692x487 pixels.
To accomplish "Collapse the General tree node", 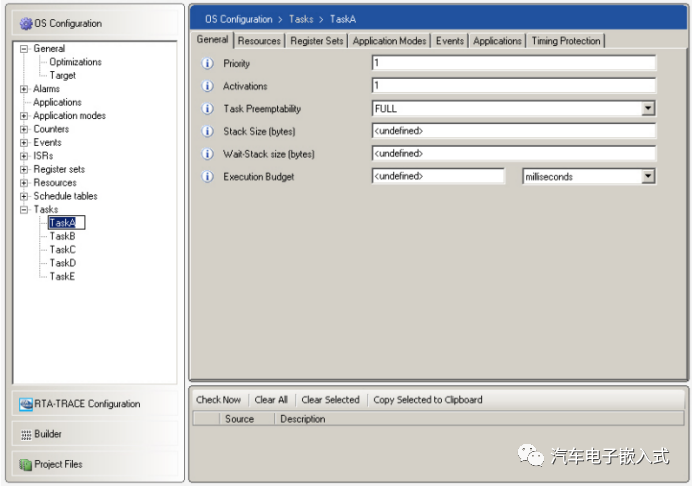I will [x=24, y=49].
